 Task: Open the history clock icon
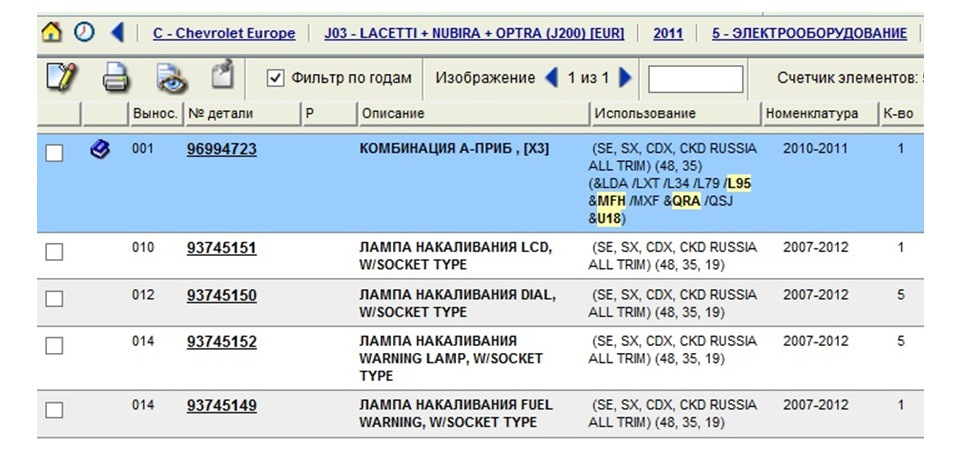[x=84, y=32]
